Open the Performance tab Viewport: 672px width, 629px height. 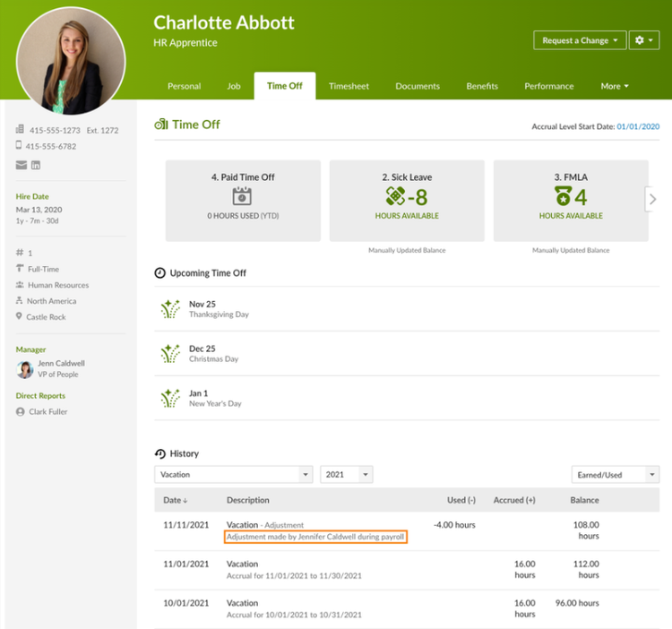click(x=548, y=86)
